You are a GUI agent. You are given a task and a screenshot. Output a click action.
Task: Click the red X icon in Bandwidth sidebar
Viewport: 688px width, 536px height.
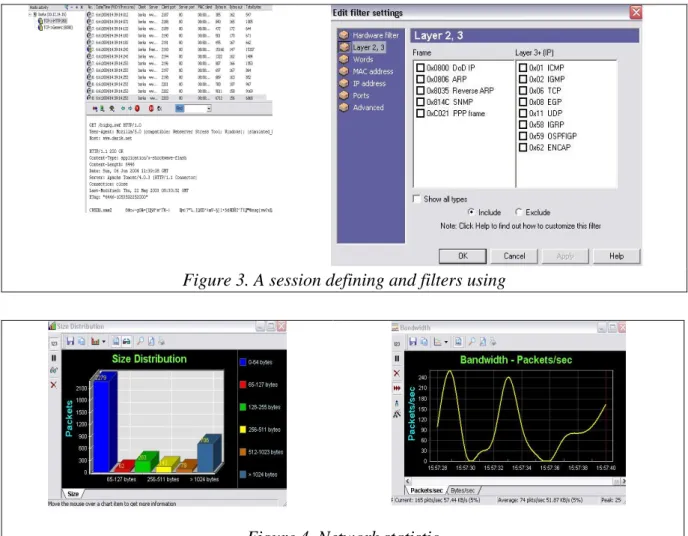coord(397,373)
